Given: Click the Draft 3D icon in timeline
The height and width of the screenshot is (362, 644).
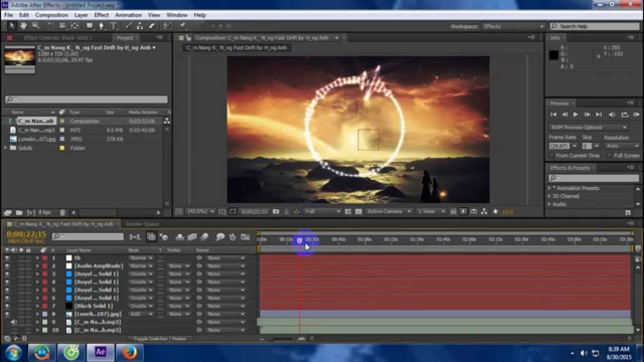Looking at the screenshot, I should tap(164, 237).
